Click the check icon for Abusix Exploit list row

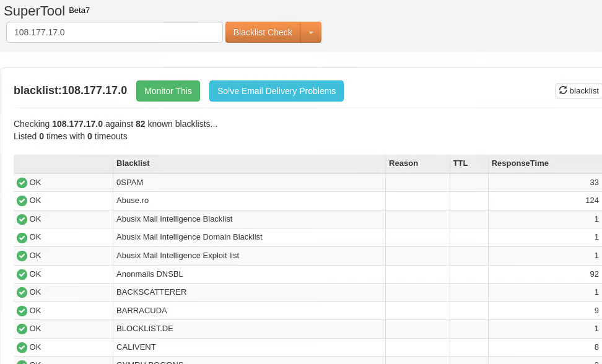(x=22, y=256)
